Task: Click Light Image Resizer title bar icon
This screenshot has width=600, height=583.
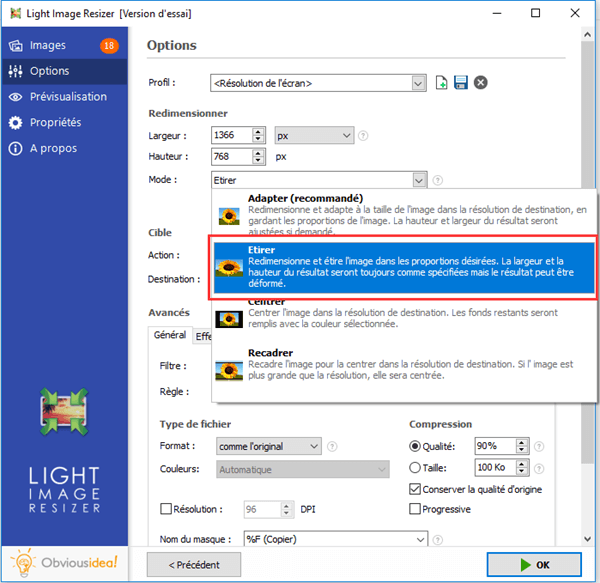Action: (x=15, y=14)
